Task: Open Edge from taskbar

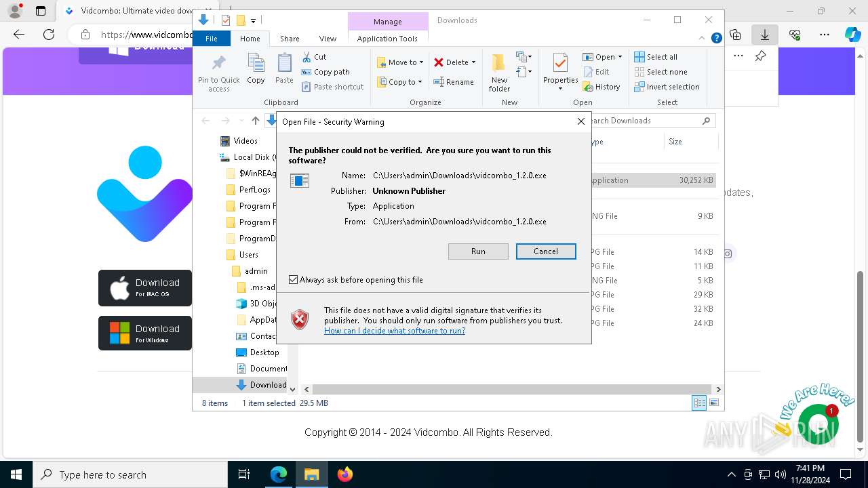Action: point(279,474)
